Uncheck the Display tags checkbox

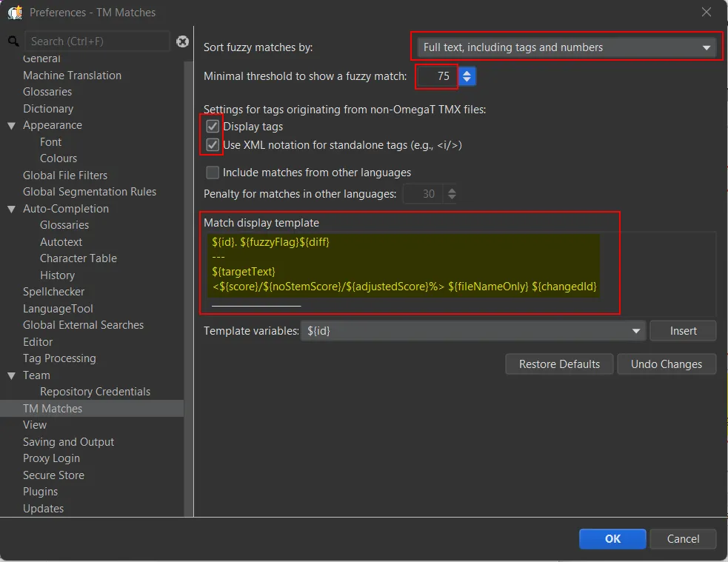pyautogui.click(x=213, y=127)
